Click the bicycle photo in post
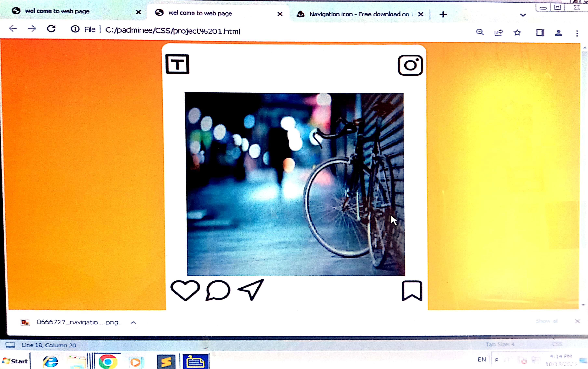Image resolution: width=588 pixels, height=369 pixels. coord(295,184)
